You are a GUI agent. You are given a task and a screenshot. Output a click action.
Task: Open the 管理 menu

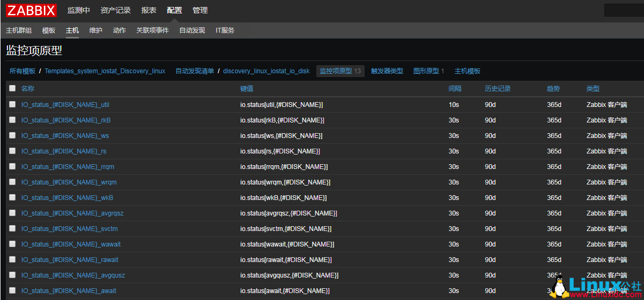click(200, 10)
